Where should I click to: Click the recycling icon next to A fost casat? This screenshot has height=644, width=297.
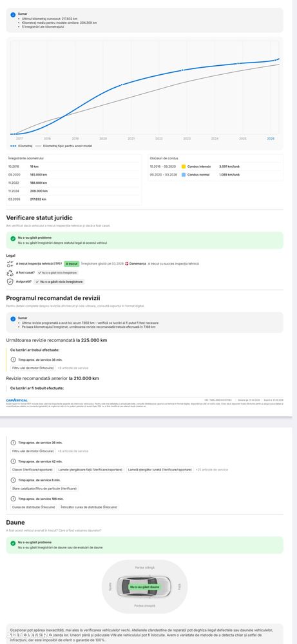click(x=10, y=272)
